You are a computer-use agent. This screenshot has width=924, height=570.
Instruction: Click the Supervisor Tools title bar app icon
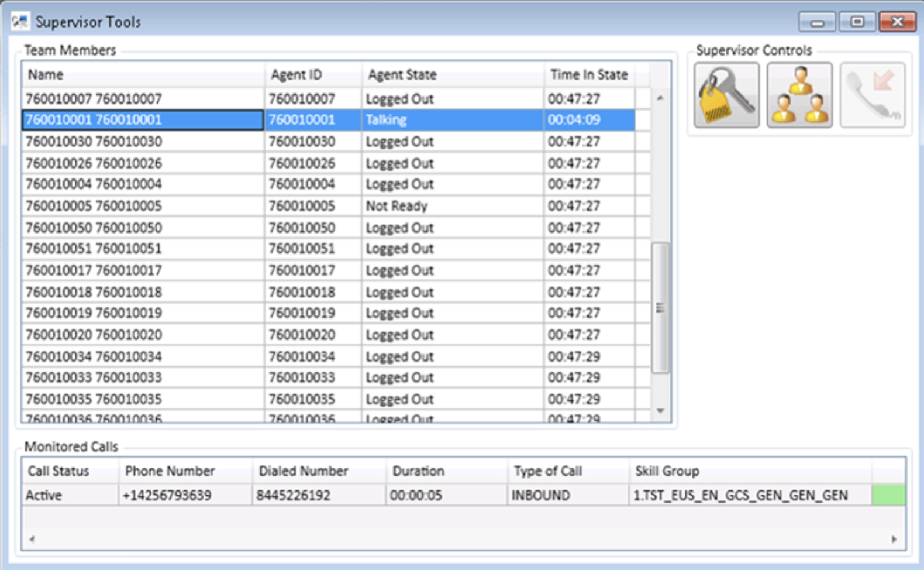pos(19,22)
